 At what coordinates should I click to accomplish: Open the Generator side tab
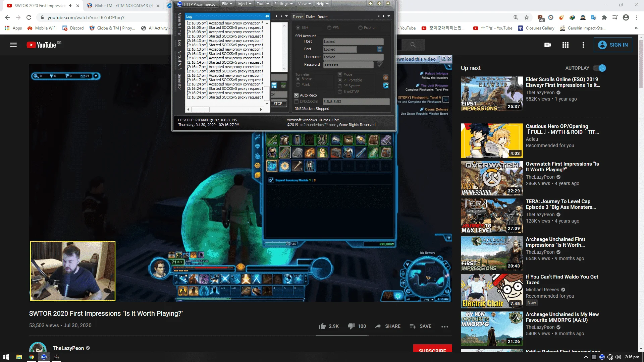click(180, 82)
